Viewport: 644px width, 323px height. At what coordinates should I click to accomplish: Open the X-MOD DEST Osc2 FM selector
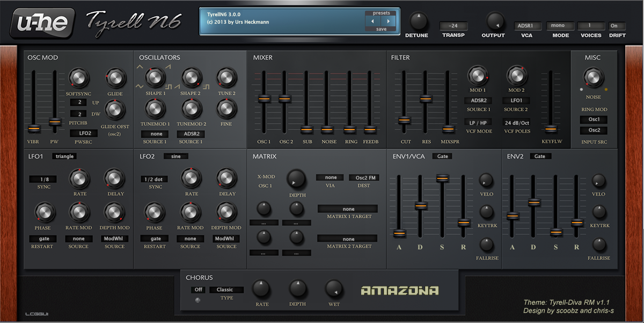tap(364, 177)
